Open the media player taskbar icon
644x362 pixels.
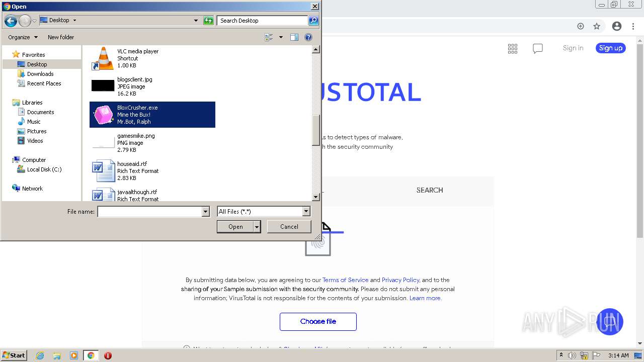pyautogui.click(x=73, y=355)
